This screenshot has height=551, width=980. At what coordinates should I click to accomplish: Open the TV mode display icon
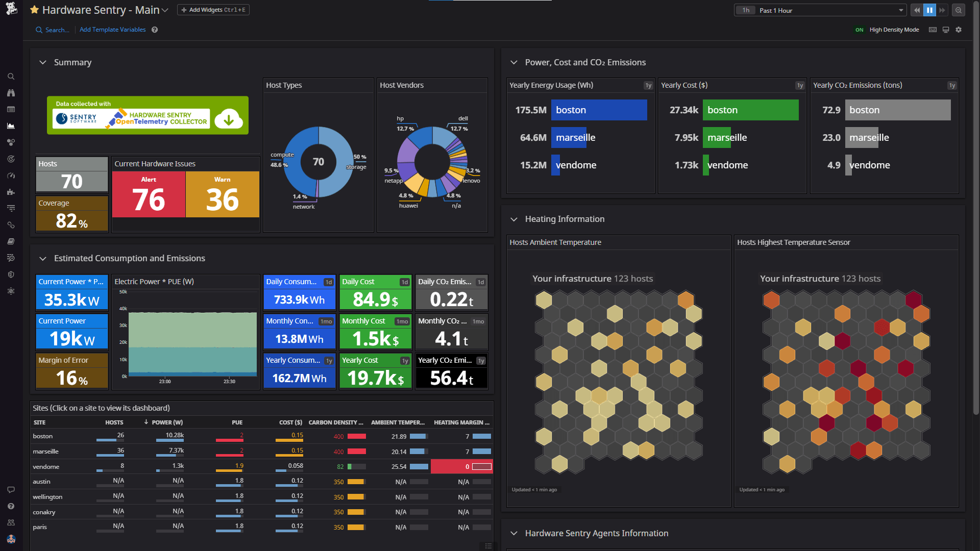tap(946, 30)
